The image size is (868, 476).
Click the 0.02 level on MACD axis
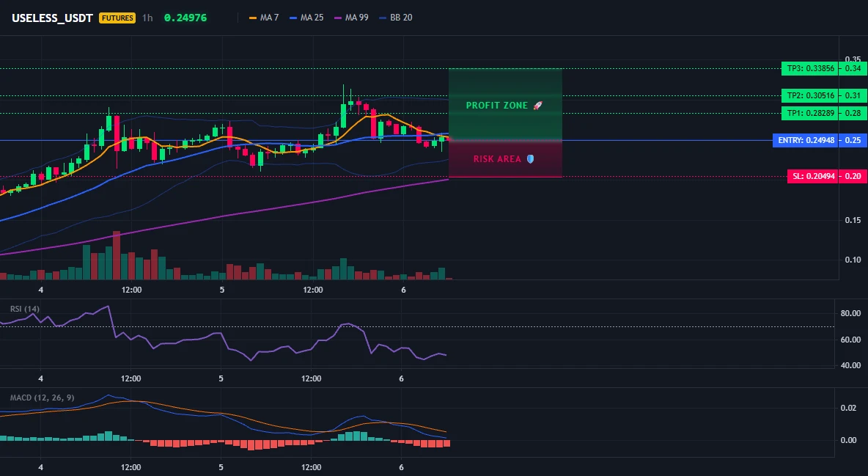849,408
